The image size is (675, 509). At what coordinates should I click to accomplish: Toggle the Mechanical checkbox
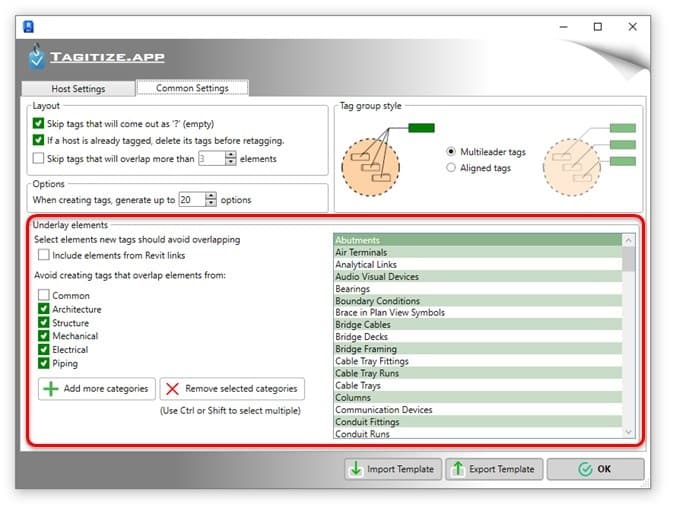[x=43, y=336]
